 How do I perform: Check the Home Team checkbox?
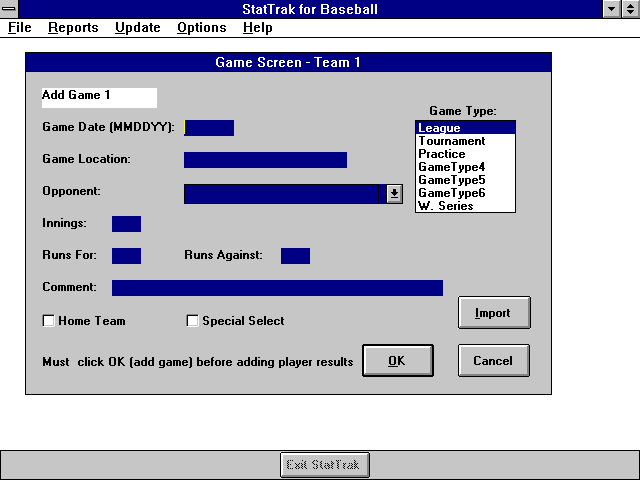[48, 321]
